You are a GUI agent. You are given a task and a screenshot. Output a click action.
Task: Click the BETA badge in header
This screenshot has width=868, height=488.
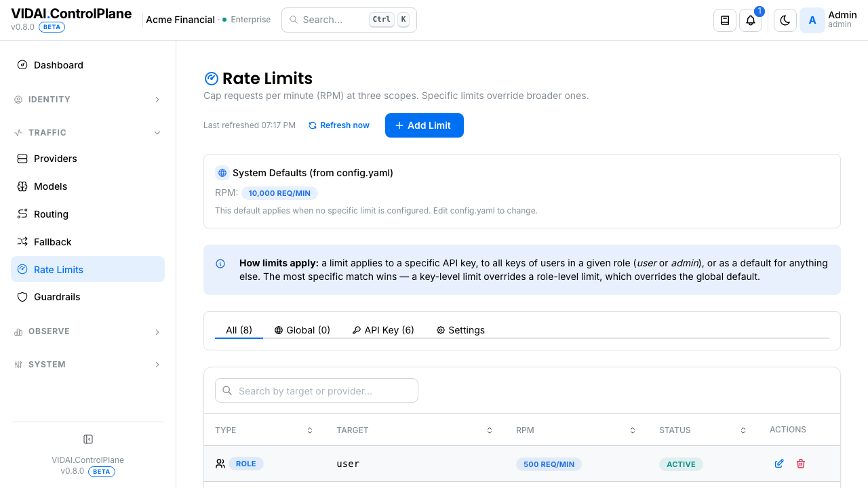(x=52, y=27)
